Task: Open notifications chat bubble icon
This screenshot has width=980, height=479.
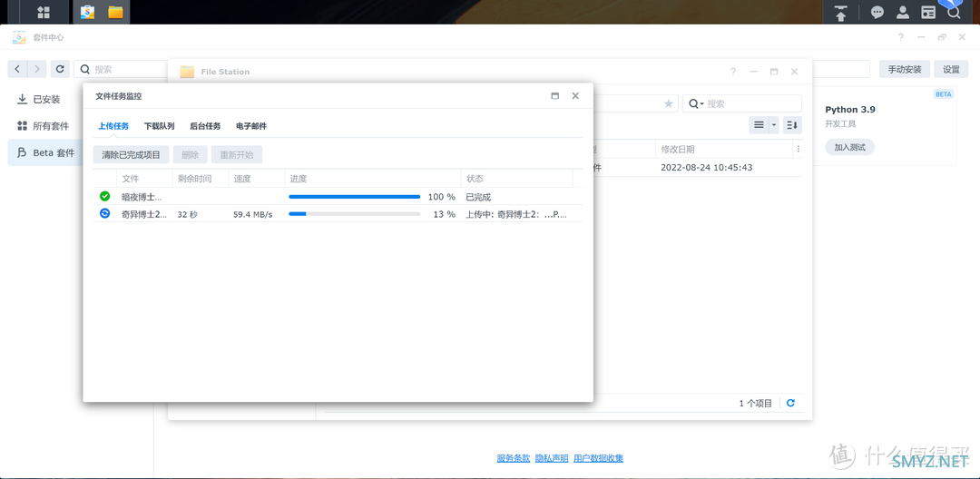Action: pyautogui.click(x=877, y=12)
